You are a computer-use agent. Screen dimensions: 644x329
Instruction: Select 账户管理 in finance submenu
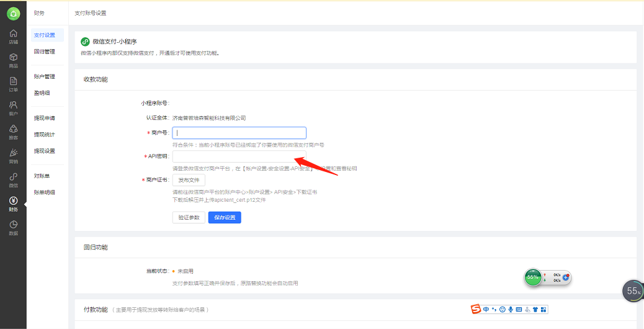pos(45,76)
